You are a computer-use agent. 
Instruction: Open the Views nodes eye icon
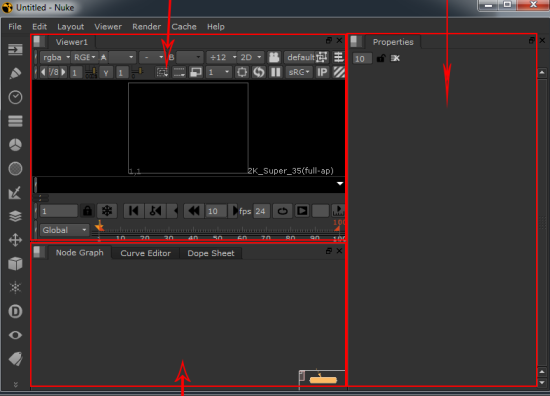point(15,335)
